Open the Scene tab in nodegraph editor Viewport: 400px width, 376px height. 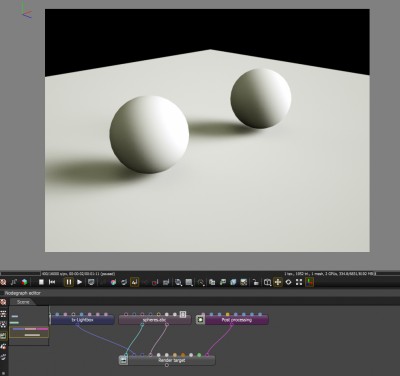pos(23,302)
